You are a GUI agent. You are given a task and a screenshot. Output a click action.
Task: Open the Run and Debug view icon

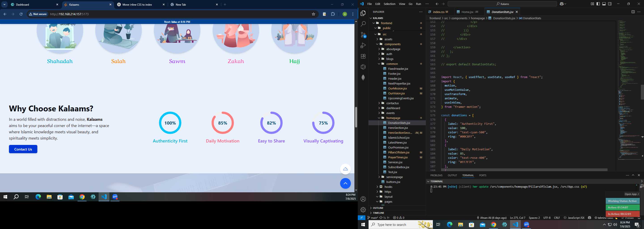coord(363,45)
